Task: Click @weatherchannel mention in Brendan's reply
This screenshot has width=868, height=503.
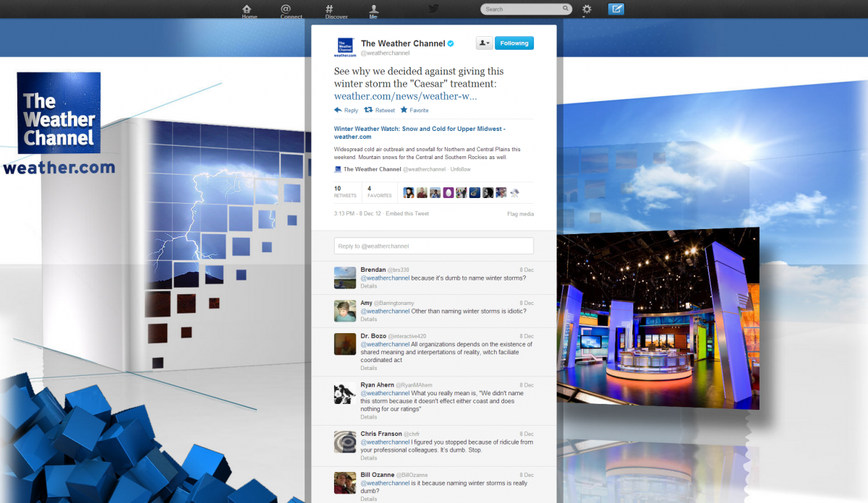Action: (385, 278)
